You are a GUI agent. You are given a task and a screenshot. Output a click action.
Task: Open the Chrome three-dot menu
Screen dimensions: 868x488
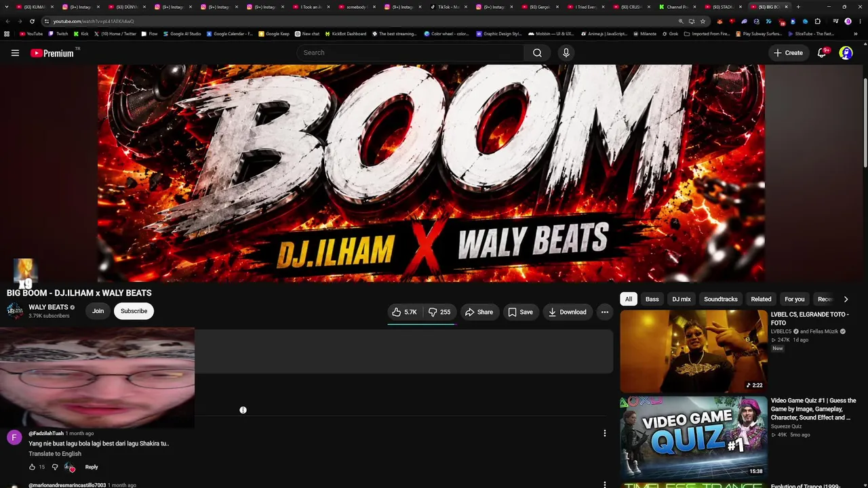pyautogui.click(x=860, y=21)
